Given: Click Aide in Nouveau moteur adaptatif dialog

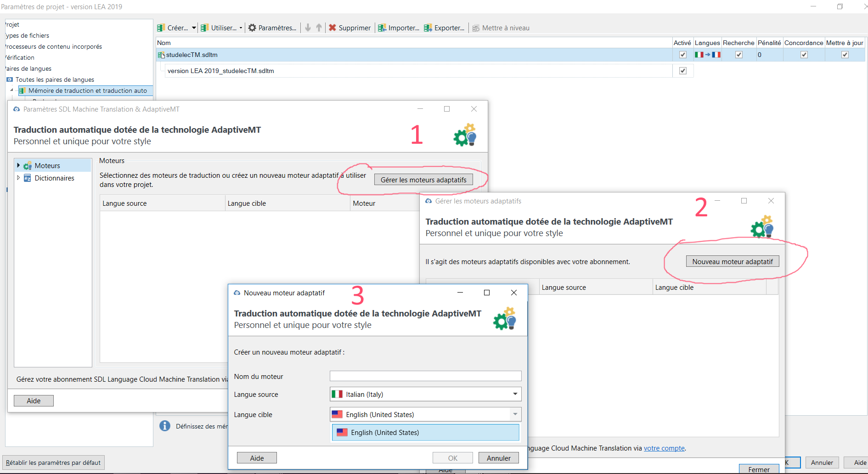Looking at the screenshot, I should [x=257, y=458].
